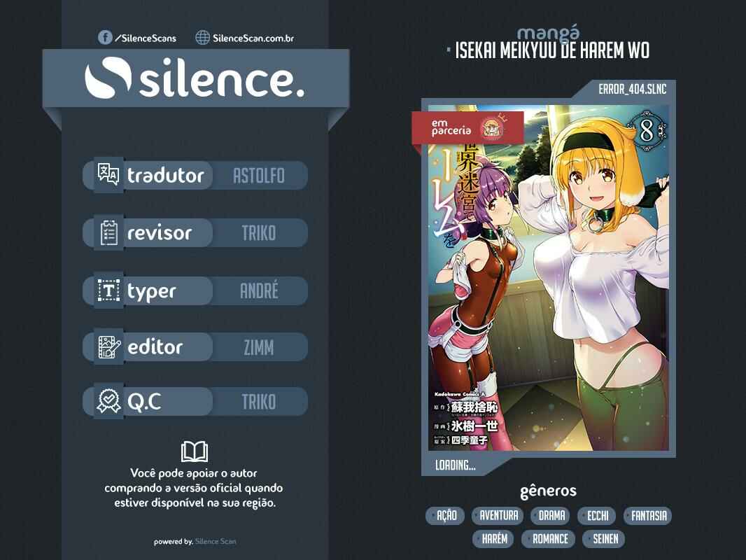Click the volume 8 manga cover thumbnail

(x=548, y=278)
